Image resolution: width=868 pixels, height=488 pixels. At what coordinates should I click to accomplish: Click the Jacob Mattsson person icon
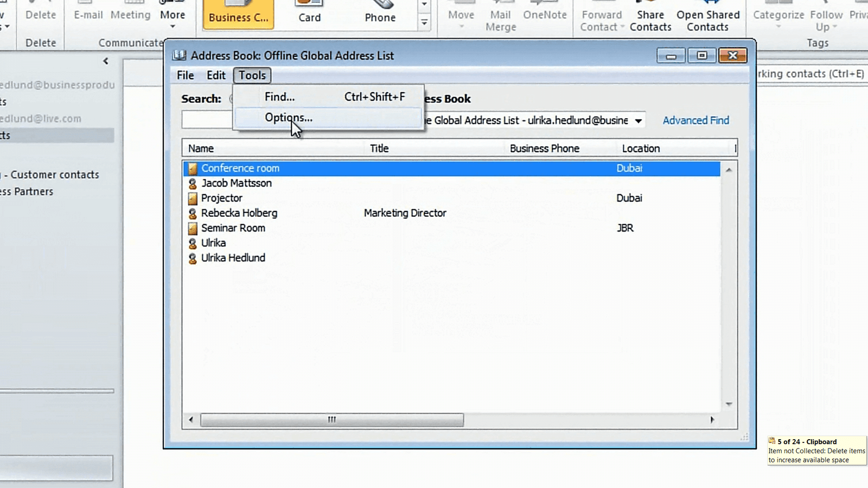pos(193,184)
